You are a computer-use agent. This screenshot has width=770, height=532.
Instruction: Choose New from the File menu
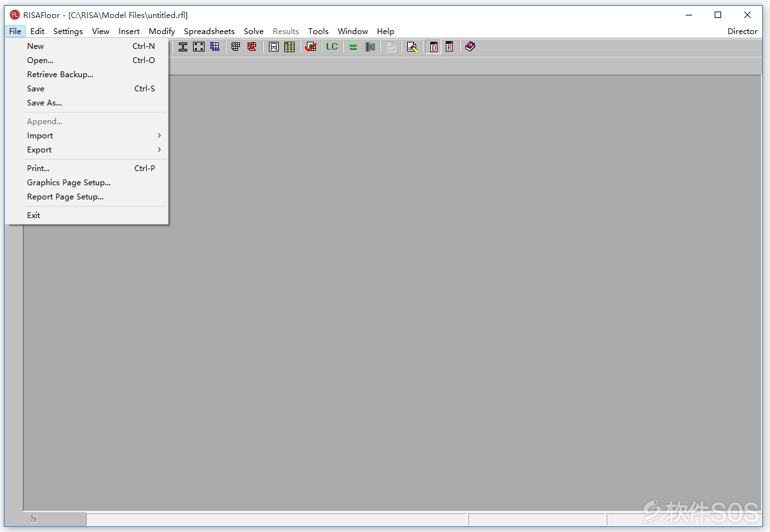(x=86, y=46)
